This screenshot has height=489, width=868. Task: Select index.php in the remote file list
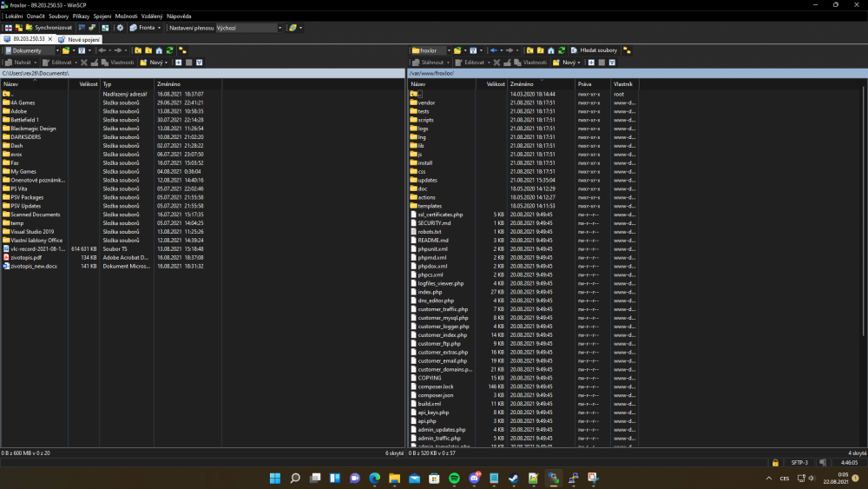coord(430,292)
